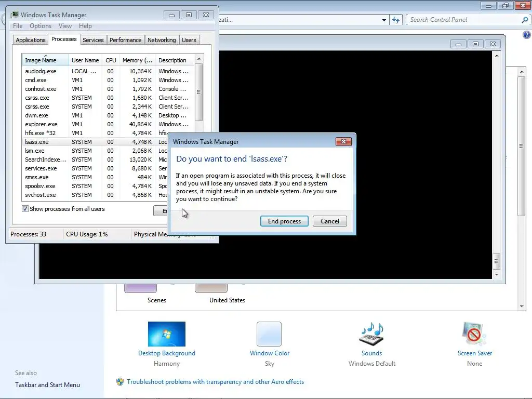Open the Window Color link
The width and height of the screenshot is (532, 399).
(270, 353)
